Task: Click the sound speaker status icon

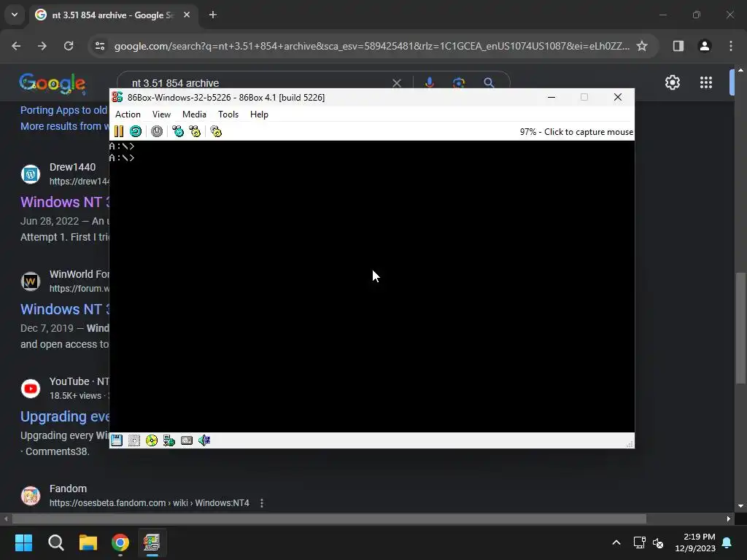Action: coord(204,440)
